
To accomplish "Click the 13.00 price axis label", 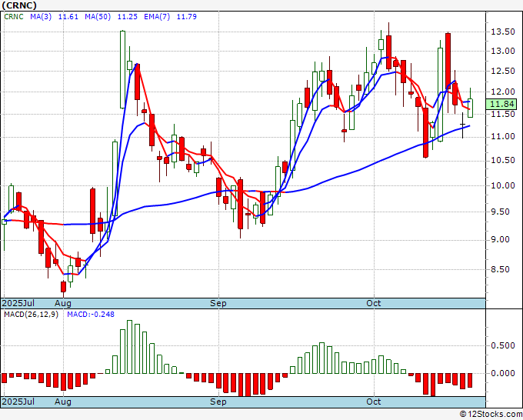I will coord(503,51).
